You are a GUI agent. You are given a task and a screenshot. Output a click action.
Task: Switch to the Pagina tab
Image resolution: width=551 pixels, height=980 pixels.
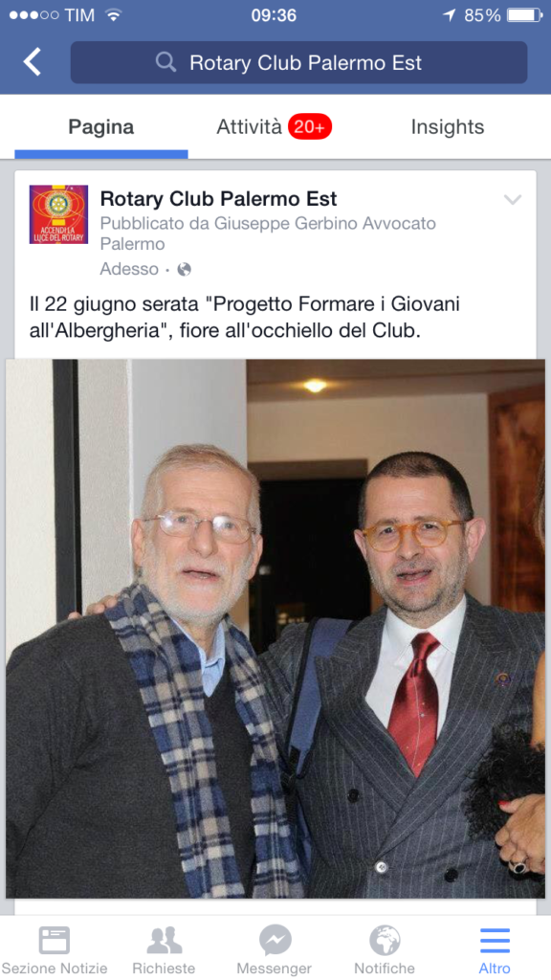coord(101,127)
